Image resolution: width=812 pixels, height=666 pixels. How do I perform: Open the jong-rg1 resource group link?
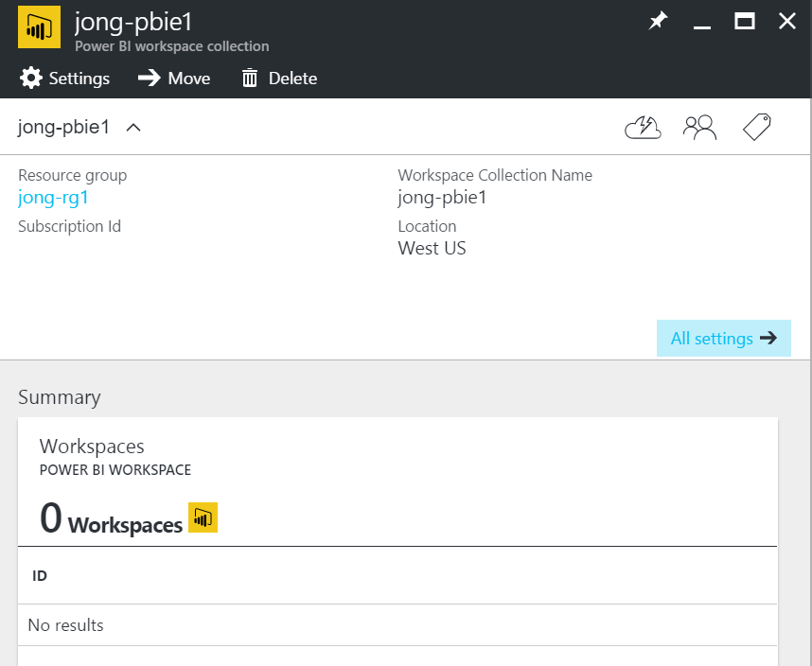tap(53, 198)
